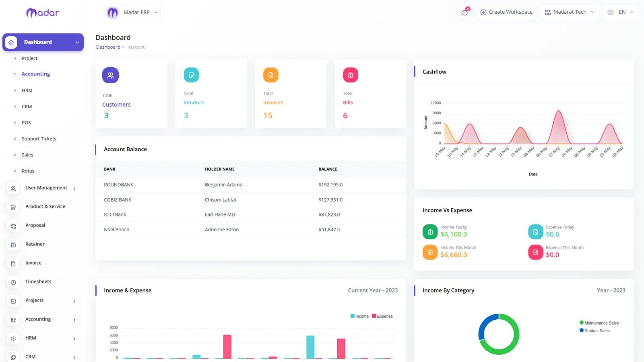Click the ROUNDBANK table cell
This screenshot has height=362, width=644.
(119, 185)
